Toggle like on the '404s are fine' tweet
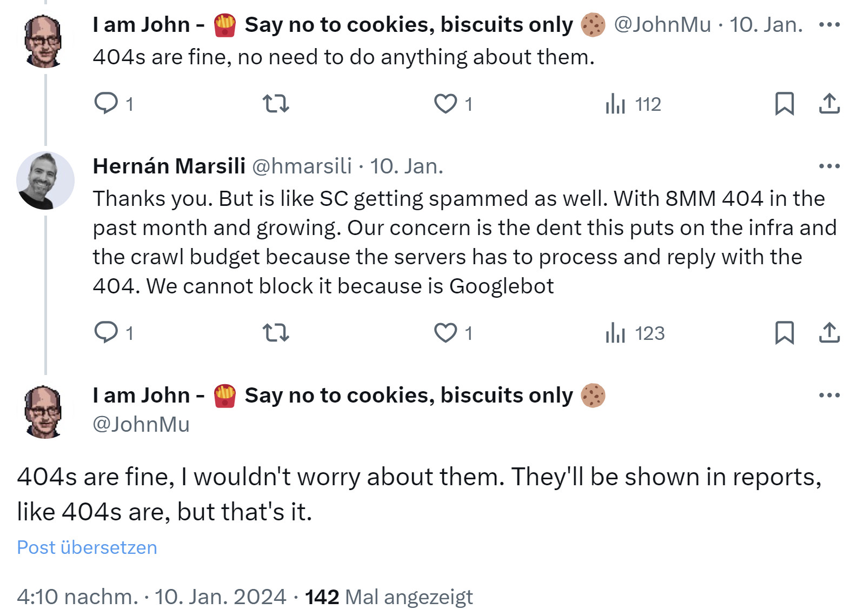This screenshot has height=616, width=857. (x=444, y=104)
